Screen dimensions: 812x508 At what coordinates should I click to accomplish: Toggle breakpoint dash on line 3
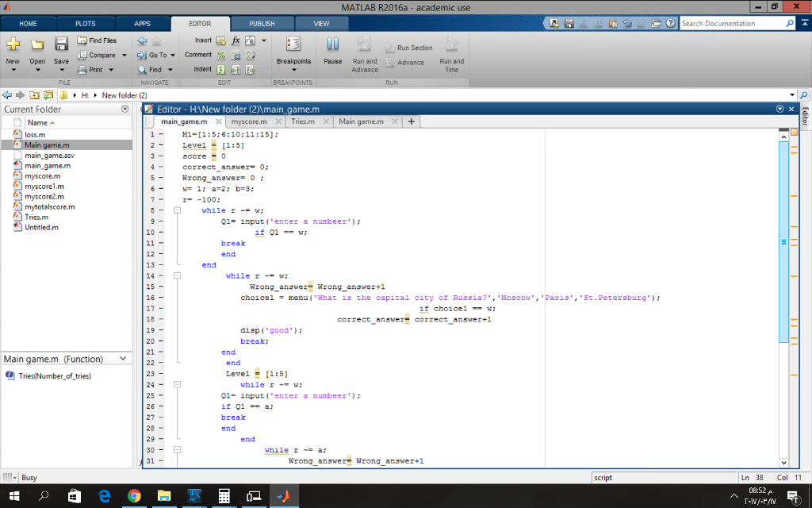point(161,156)
